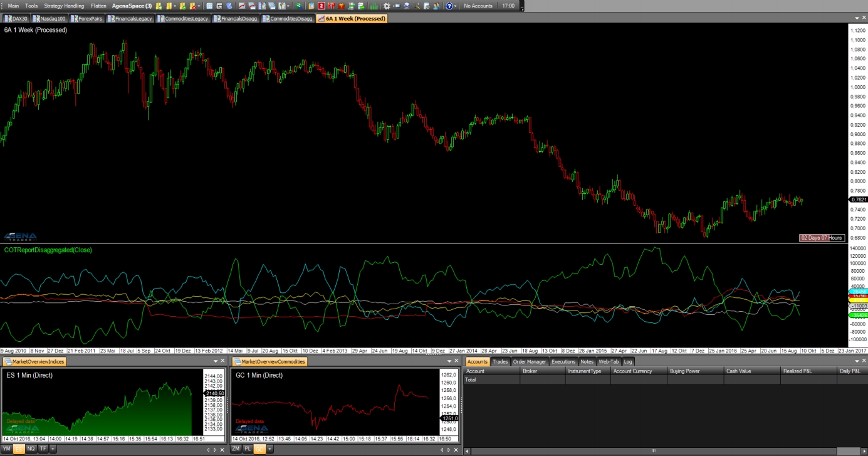
Task: Expand the No Accounts selector in toolbar
Action: click(478, 6)
